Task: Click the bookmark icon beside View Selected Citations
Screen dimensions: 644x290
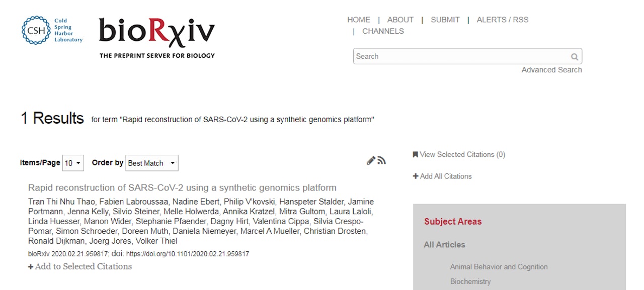Action: click(416, 154)
